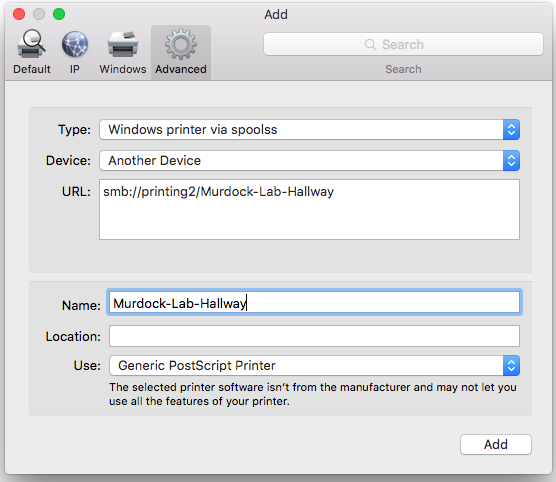The height and width of the screenshot is (482, 556).
Task: Click the Name text field
Action: 315,302
